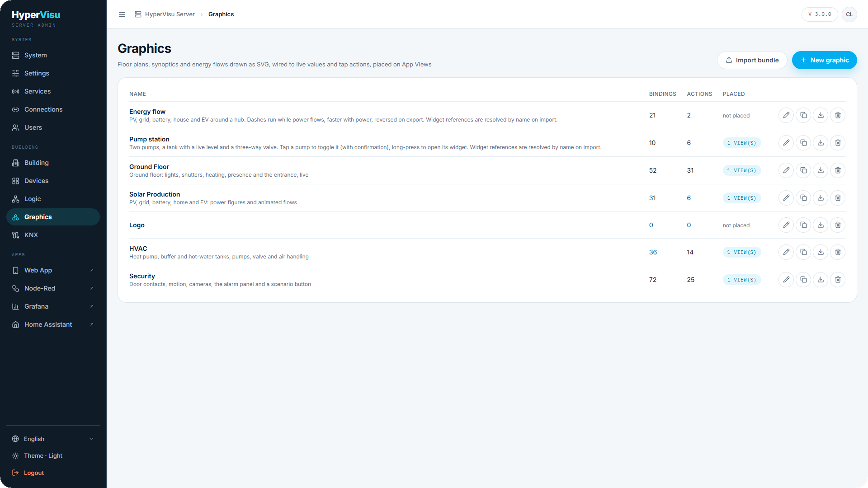Viewport: 868px width, 488px height.
Task: Open the System menu item
Action: click(x=53, y=55)
